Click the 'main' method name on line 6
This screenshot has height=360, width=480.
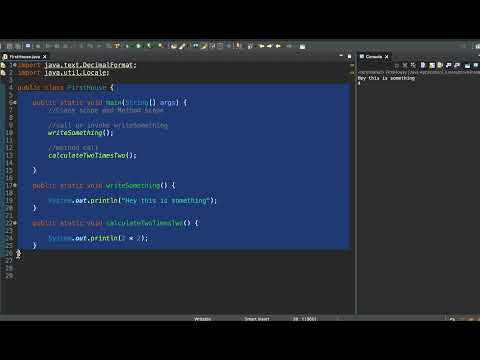tap(114, 102)
